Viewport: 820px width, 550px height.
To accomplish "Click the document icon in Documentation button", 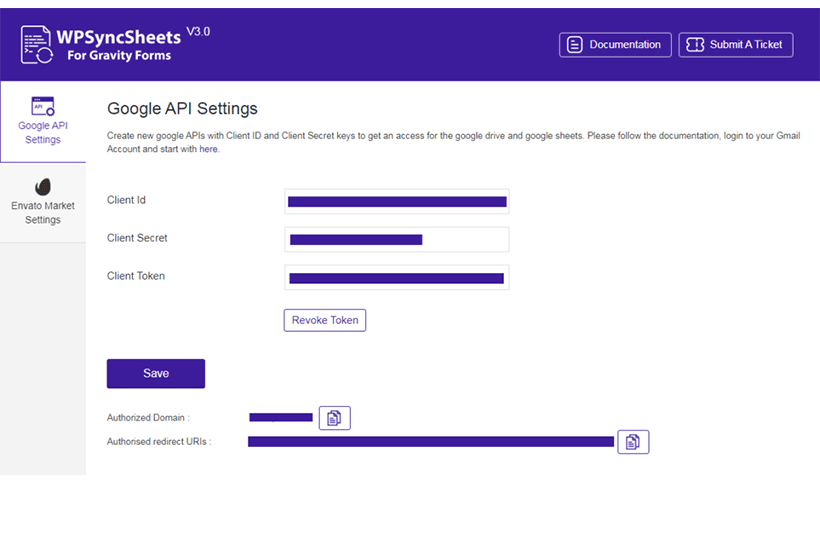I will [575, 45].
